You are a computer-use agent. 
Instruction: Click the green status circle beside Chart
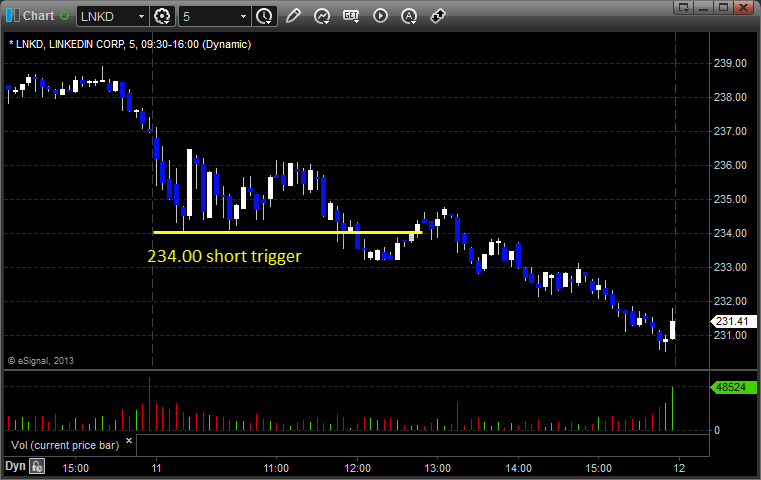pyautogui.click(x=65, y=16)
